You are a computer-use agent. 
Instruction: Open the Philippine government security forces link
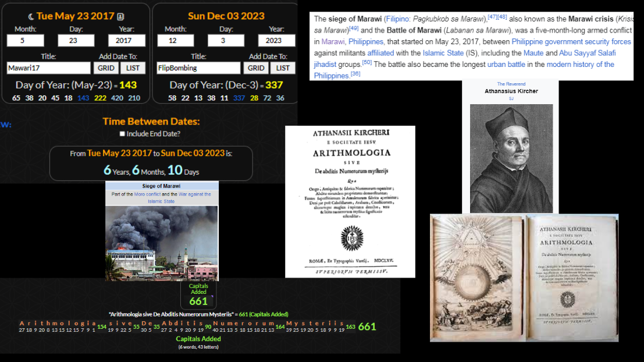tap(571, 41)
